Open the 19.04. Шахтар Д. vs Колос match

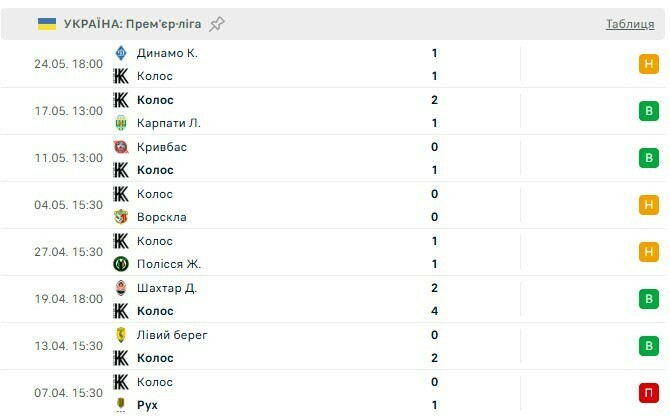click(300, 299)
